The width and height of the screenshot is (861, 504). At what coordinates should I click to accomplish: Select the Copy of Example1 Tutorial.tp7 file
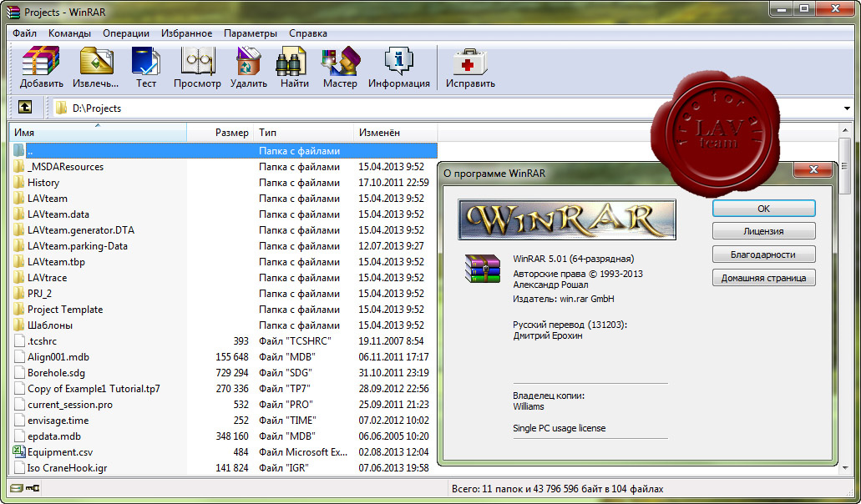[x=94, y=389]
